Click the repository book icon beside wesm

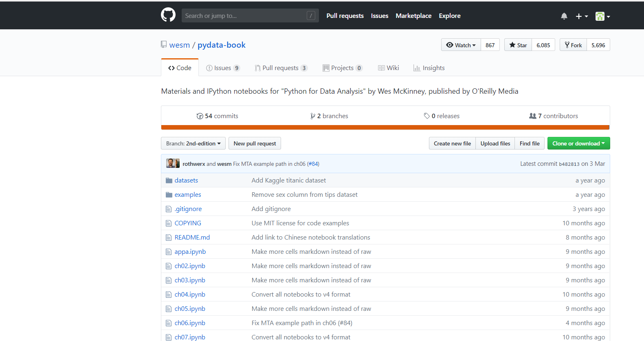click(164, 44)
